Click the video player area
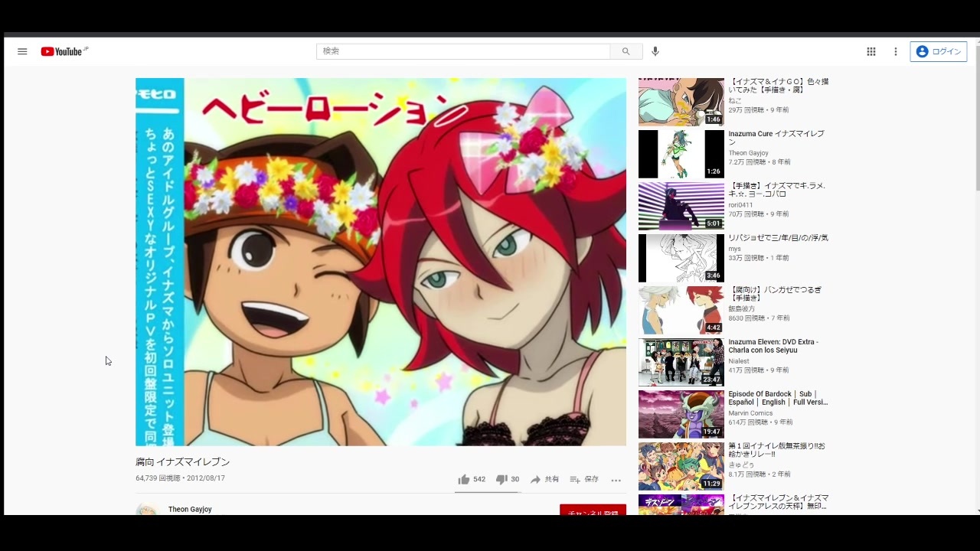Screen dimensions: 980x551 point(381,262)
